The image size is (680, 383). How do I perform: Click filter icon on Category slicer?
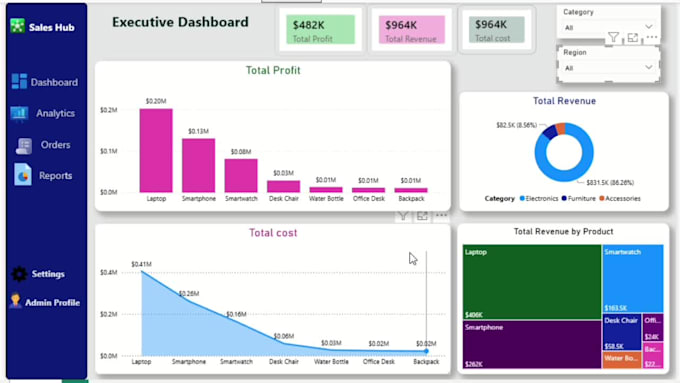pyautogui.click(x=613, y=38)
